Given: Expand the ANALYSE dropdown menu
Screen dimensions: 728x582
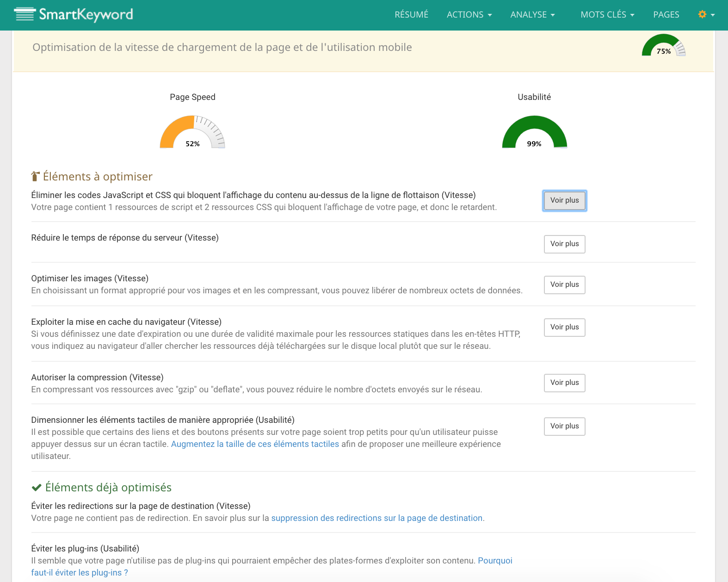Looking at the screenshot, I should tap(532, 14).
